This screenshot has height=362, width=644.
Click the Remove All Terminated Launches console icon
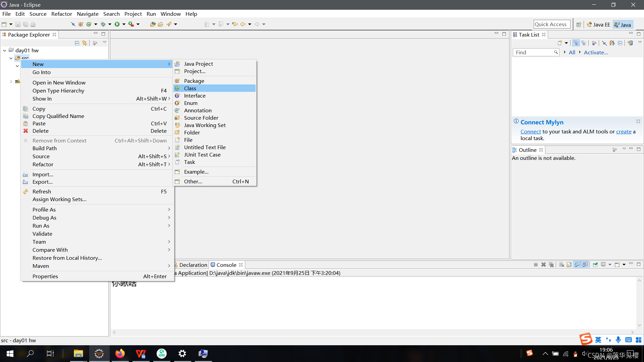[552, 264]
